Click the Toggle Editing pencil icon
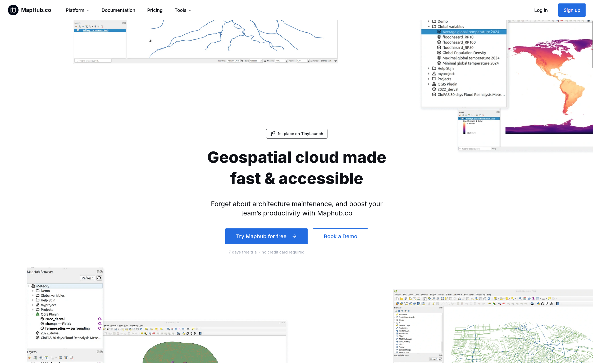The height and width of the screenshot is (364, 593). (x=433, y=304)
